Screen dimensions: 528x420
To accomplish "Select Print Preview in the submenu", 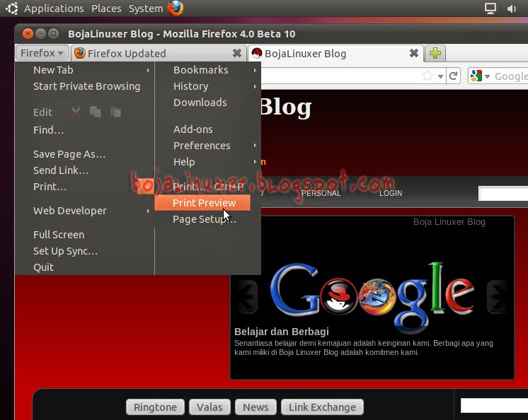I will tap(202, 203).
